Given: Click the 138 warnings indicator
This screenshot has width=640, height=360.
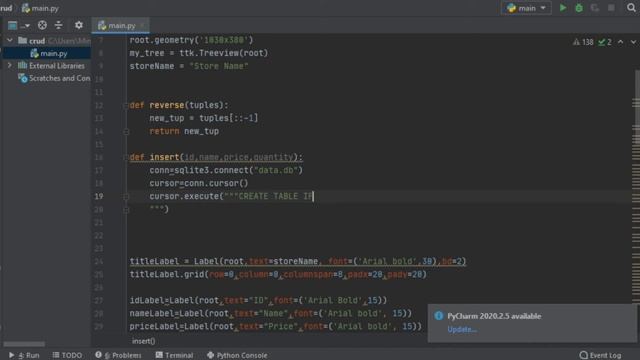Looking at the screenshot, I should [x=582, y=42].
